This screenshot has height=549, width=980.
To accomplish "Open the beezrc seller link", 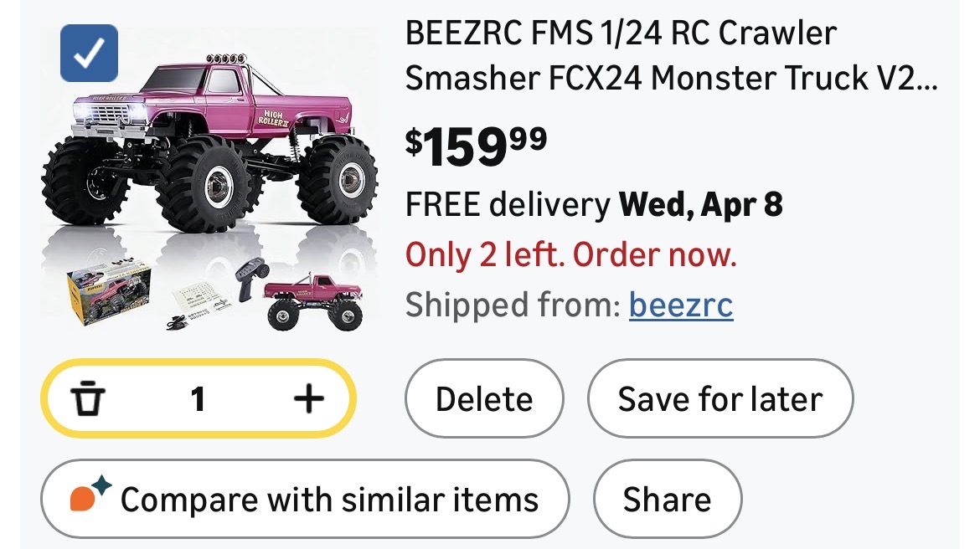I will coord(681,305).
